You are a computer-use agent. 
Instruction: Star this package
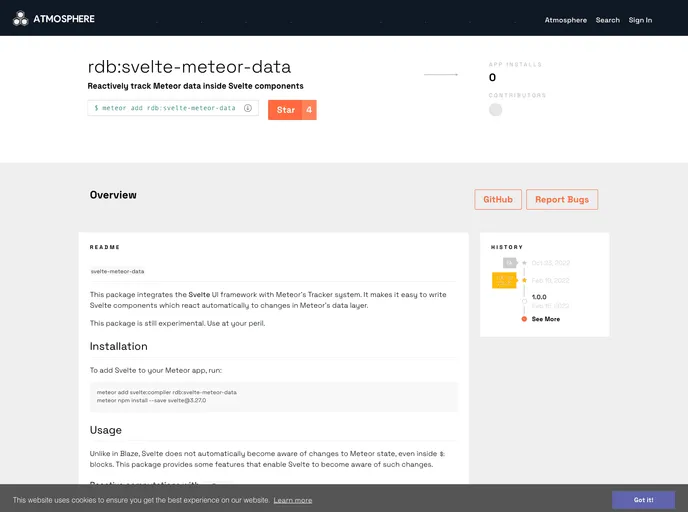coord(285,110)
